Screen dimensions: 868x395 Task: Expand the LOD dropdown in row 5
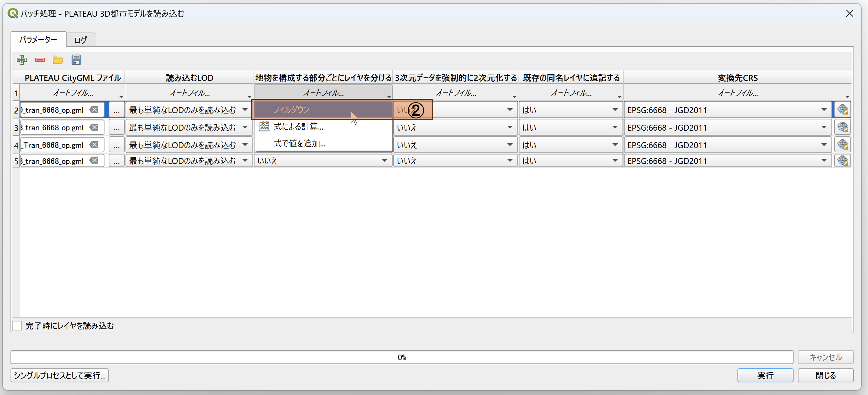click(245, 161)
